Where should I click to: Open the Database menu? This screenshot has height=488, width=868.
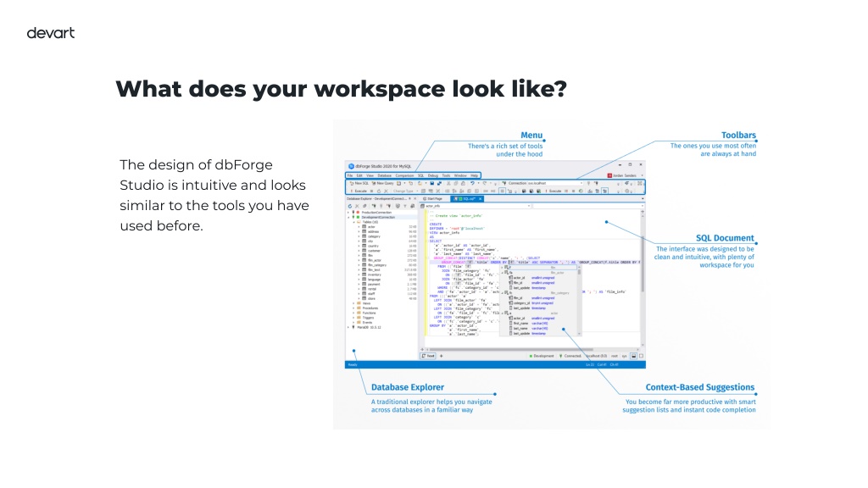pos(384,175)
